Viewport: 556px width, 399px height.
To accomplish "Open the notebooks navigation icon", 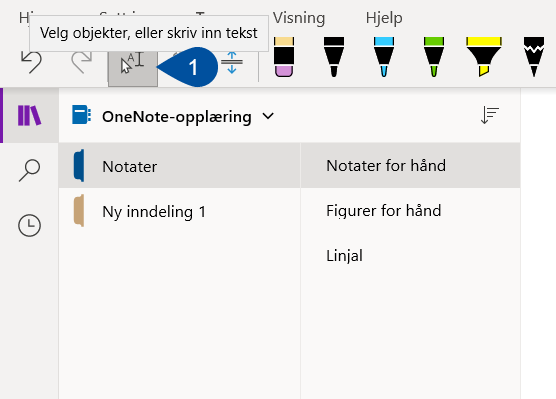I will coord(30,115).
